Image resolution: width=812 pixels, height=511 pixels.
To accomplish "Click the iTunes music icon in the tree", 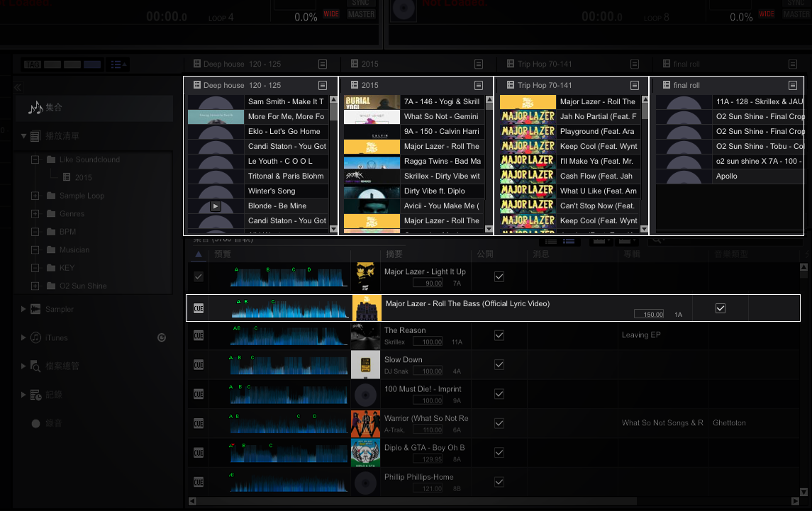I will pyautogui.click(x=35, y=337).
